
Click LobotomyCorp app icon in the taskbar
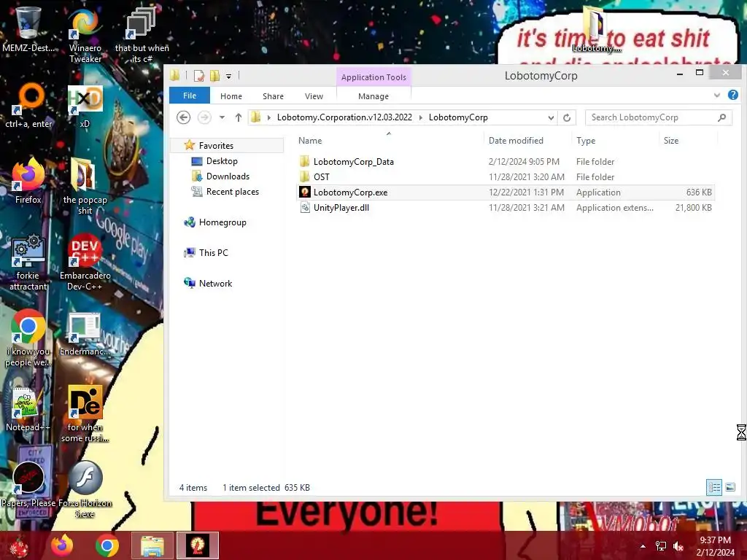tap(197, 545)
